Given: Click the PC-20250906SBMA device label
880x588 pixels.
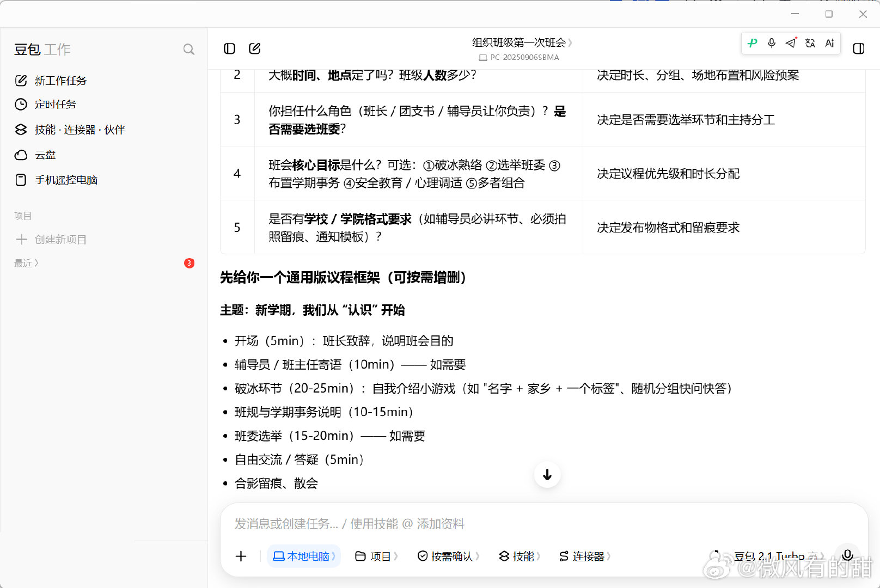Looking at the screenshot, I should [519, 57].
